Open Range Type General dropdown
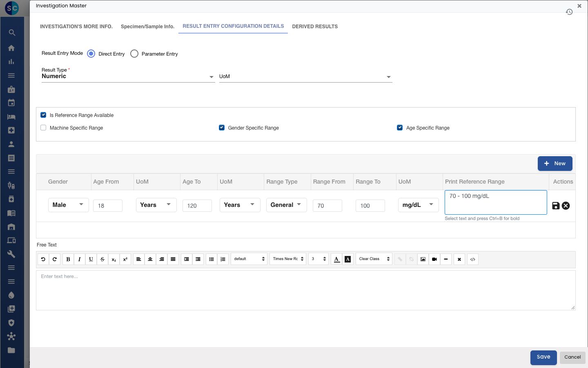The width and height of the screenshot is (588, 368). click(x=287, y=205)
